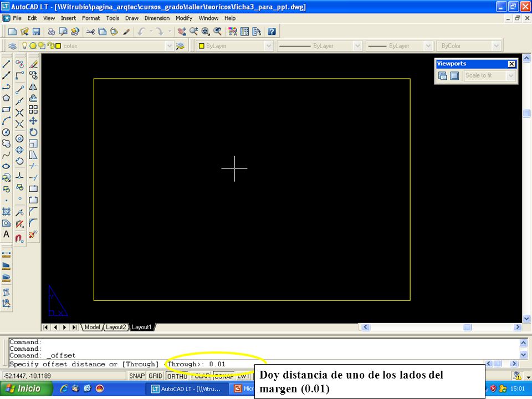532x399 pixels.
Task: Toggle layer on/off lightbulb for cotas
Action: point(24,45)
